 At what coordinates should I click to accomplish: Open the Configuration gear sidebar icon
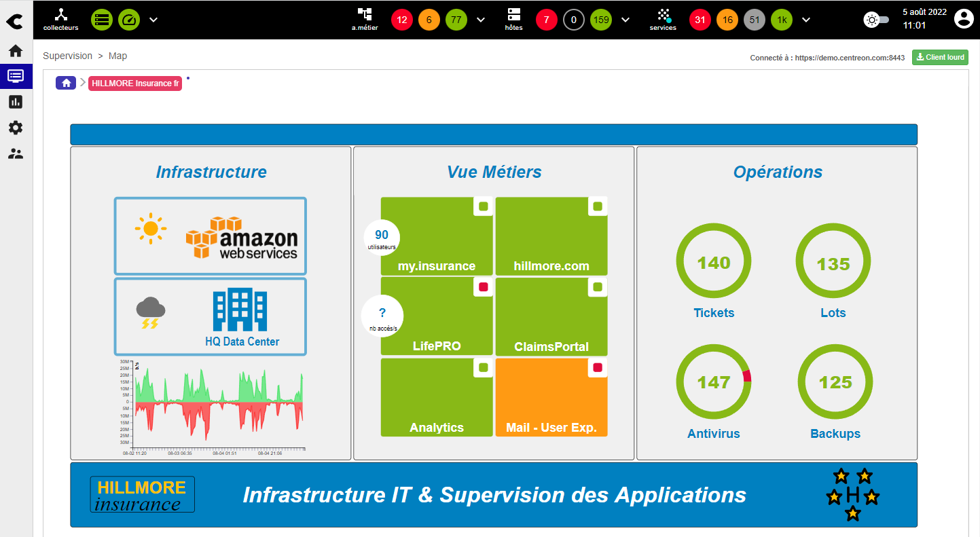click(x=15, y=128)
